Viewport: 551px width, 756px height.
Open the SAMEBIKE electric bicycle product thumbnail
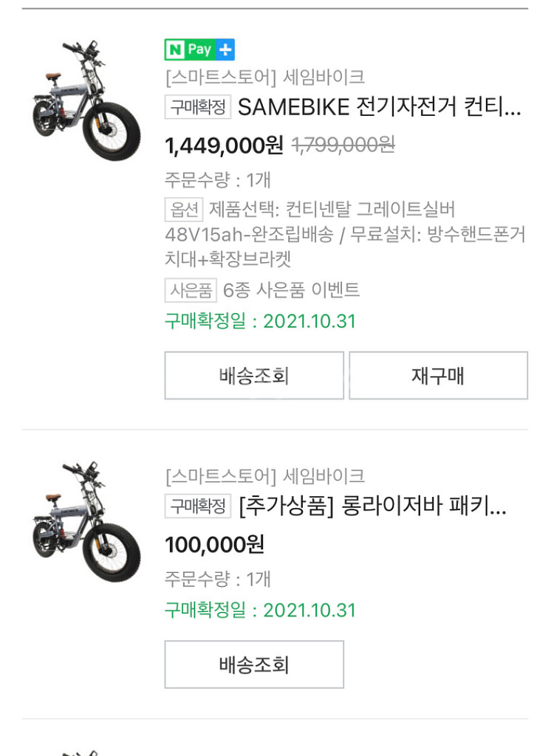tap(86, 100)
